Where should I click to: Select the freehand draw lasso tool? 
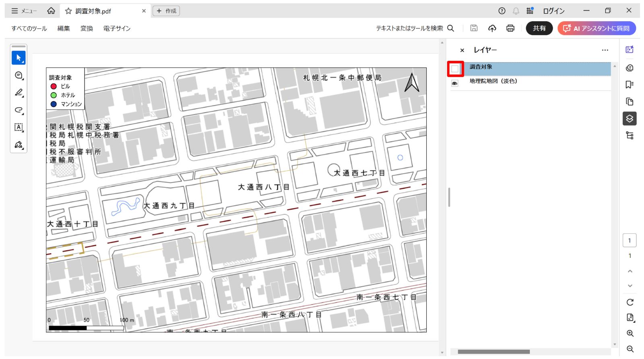click(19, 110)
